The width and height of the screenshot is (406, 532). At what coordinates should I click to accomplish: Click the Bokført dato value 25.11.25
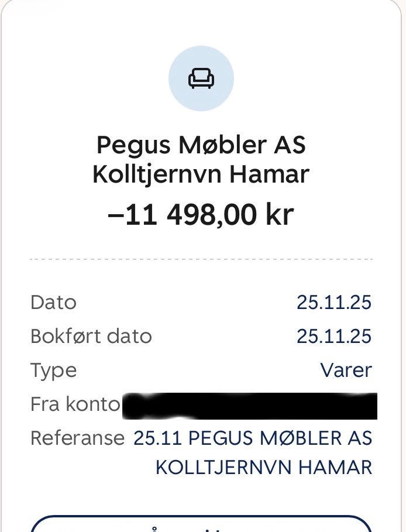click(x=334, y=337)
